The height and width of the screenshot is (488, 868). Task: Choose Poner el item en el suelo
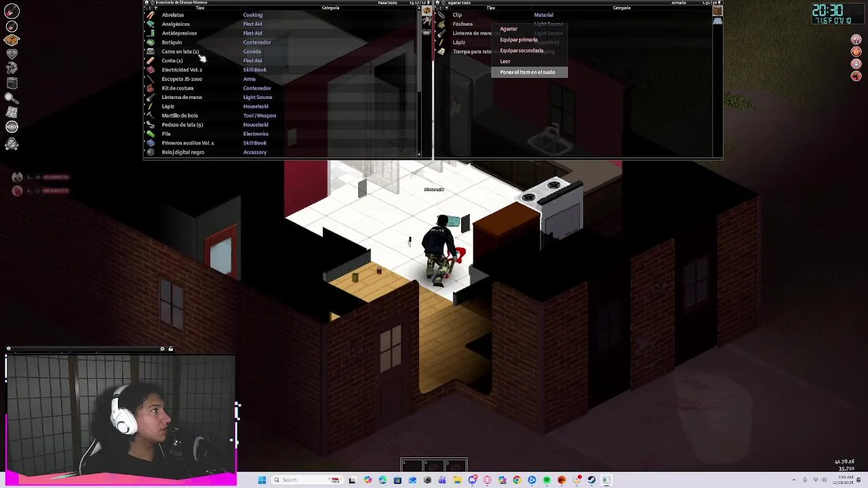tap(530, 72)
